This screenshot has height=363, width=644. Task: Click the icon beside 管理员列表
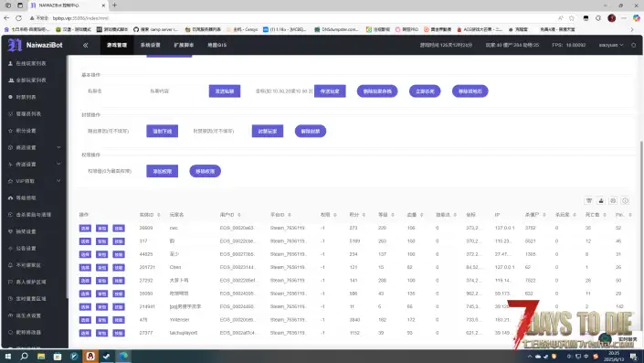[10, 114]
